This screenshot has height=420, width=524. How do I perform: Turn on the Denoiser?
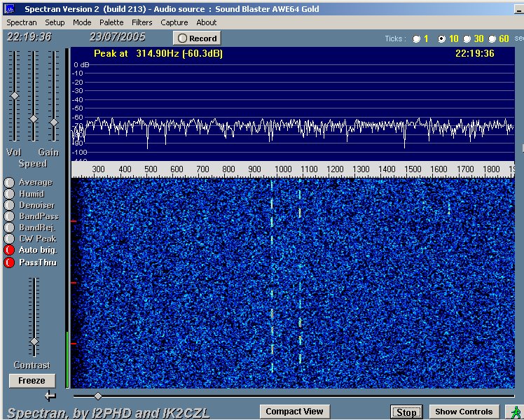[x=9, y=205]
